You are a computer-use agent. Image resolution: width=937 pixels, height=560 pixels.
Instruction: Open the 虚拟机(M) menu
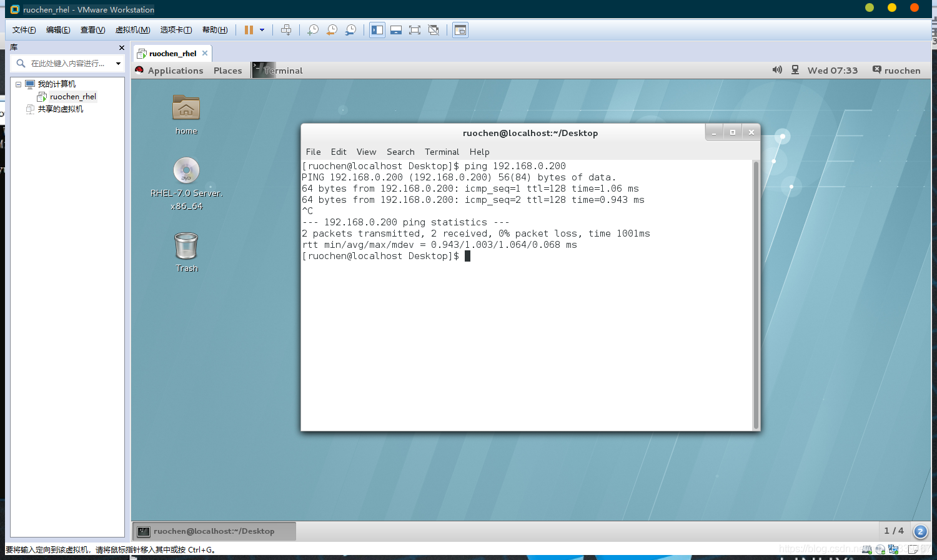tap(132, 30)
